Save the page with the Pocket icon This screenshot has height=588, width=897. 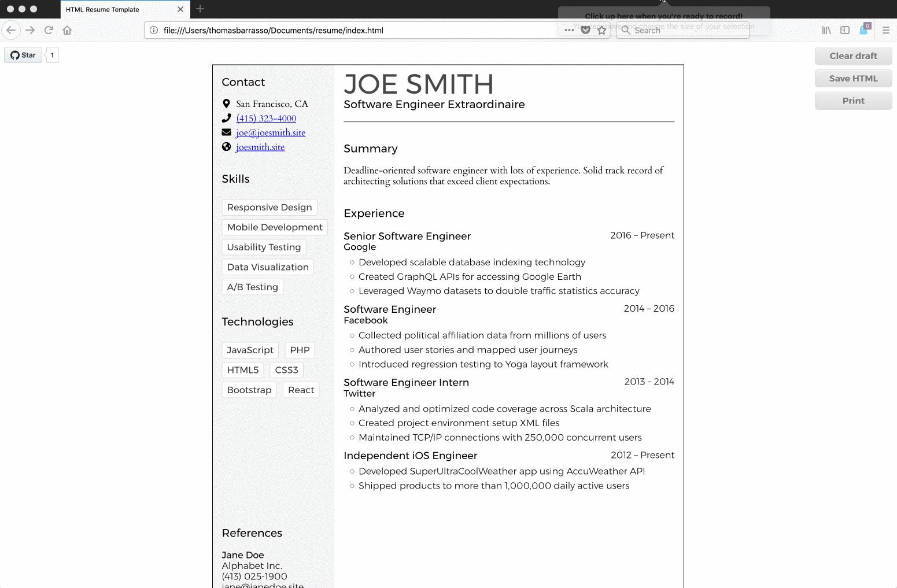point(586,29)
